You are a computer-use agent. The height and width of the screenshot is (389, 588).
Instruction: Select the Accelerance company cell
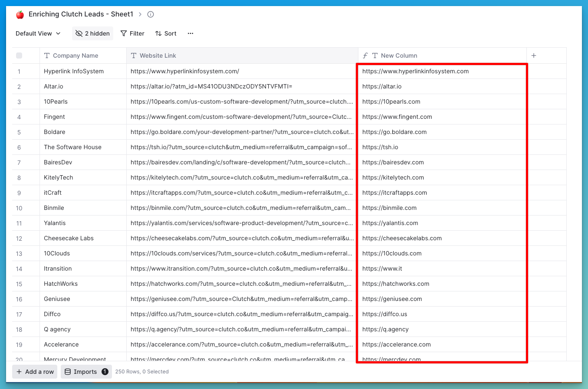point(83,344)
